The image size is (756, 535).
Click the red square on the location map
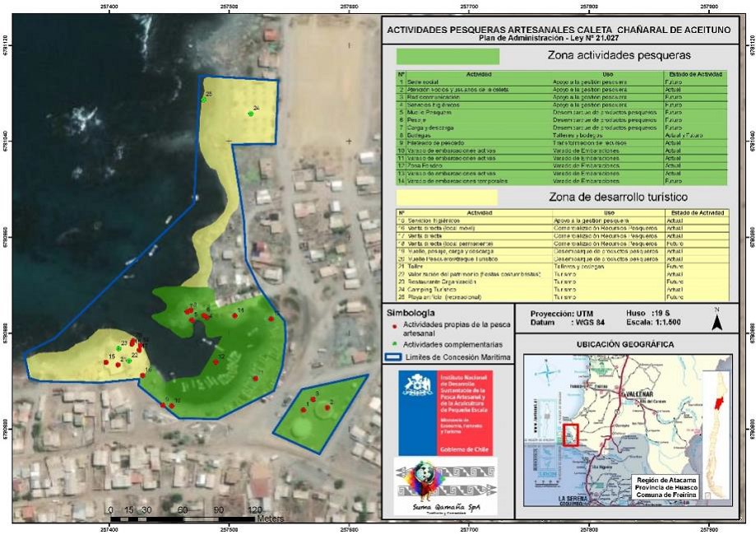pyautogui.click(x=570, y=435)
